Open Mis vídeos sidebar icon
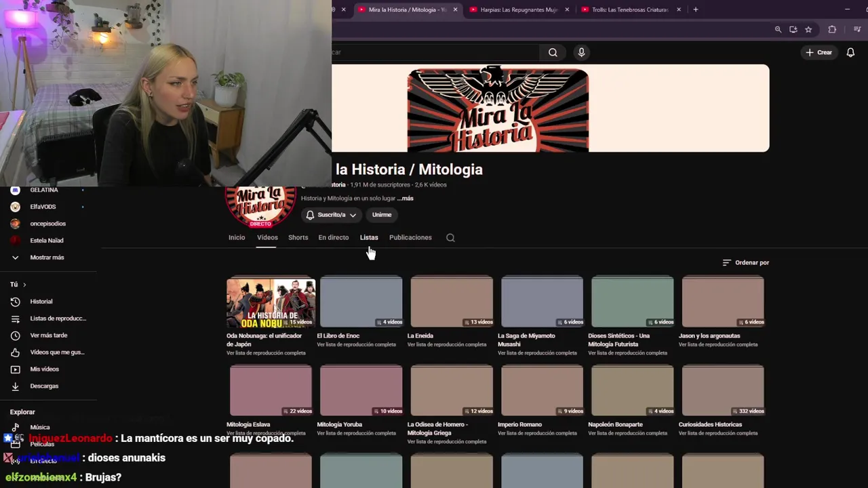The image size is (868, 488). click(15, 369)
